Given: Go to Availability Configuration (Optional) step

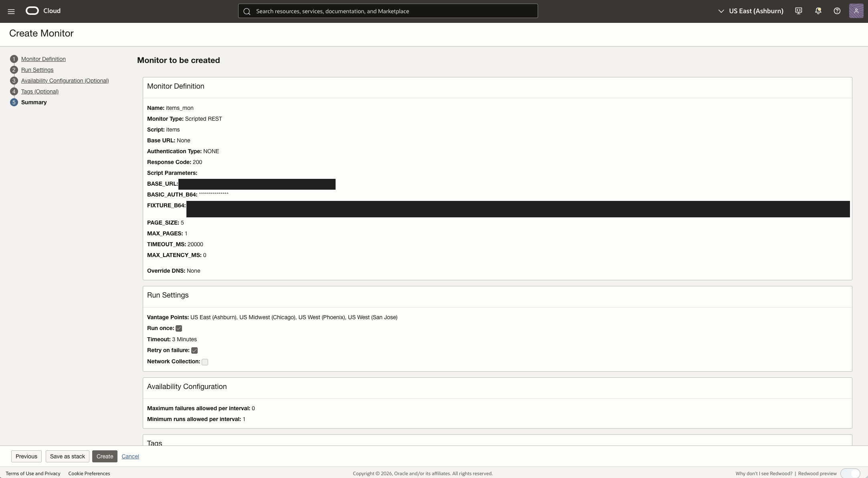Looking at the screenshot, I should pyautogui.click(x=65, y=81).
